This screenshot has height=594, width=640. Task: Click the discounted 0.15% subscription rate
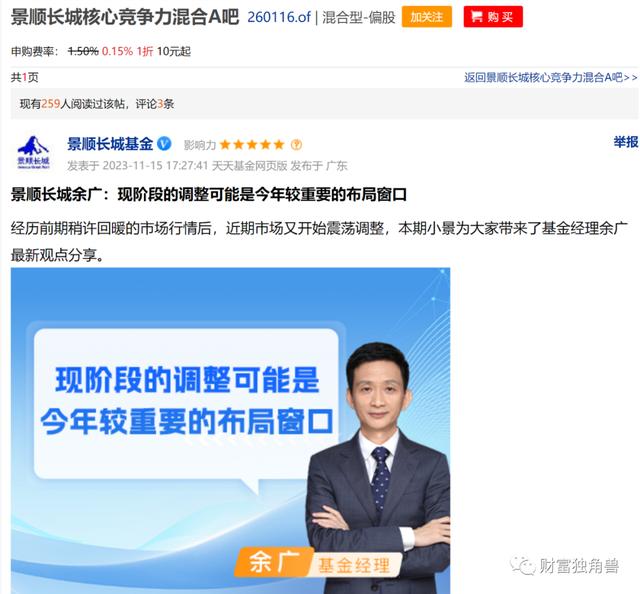click(117, 51)
